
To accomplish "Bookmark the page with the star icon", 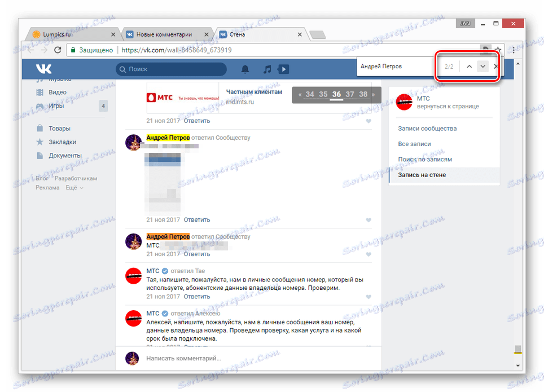I will (x=498, y=50).
